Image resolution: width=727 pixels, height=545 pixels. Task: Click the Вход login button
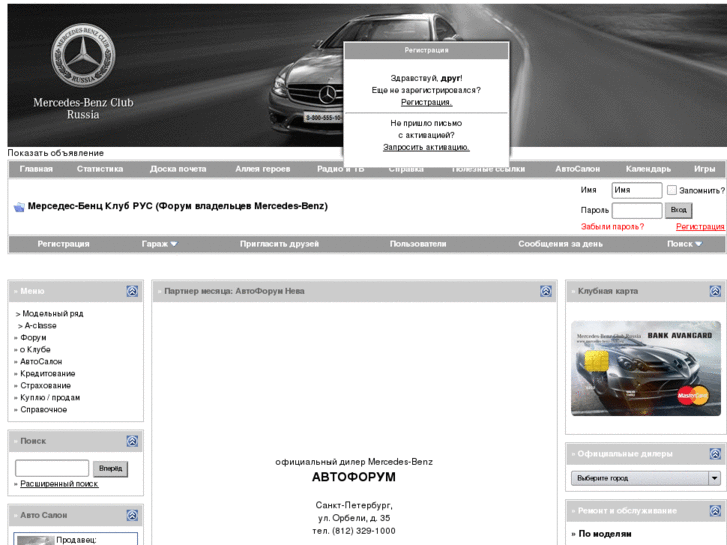pos(678,210)
